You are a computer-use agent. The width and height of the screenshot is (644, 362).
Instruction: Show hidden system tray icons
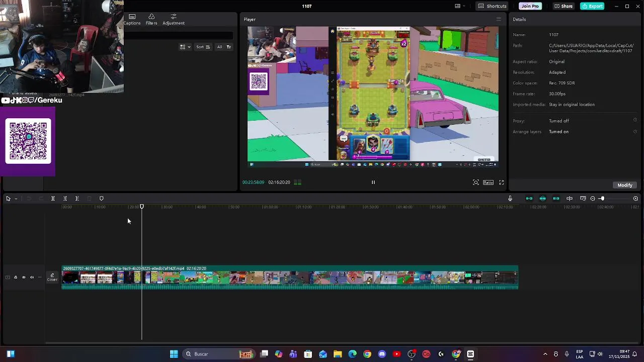tap(545, 354)
